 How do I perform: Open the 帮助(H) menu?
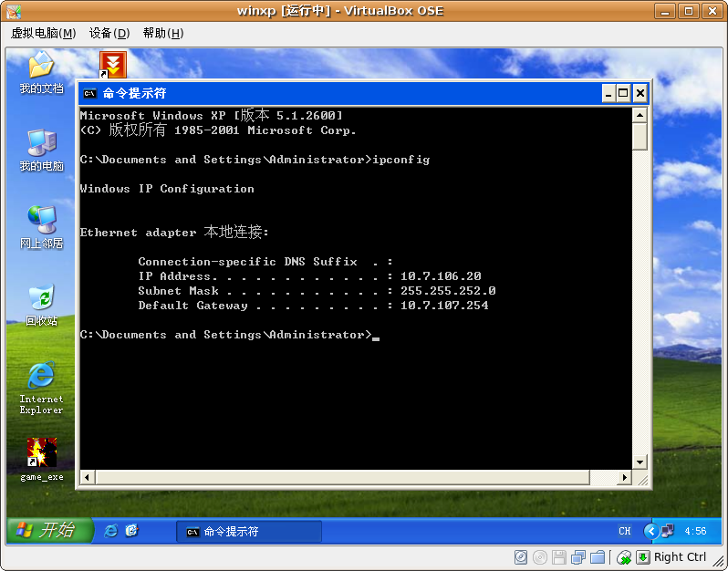tap(163, 34)
